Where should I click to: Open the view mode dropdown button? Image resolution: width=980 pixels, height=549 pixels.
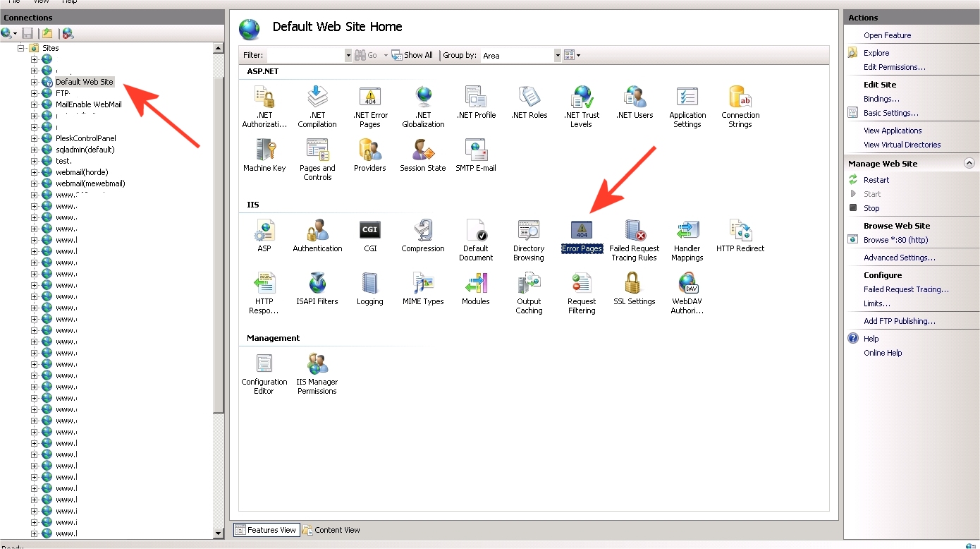click(572, 55)
